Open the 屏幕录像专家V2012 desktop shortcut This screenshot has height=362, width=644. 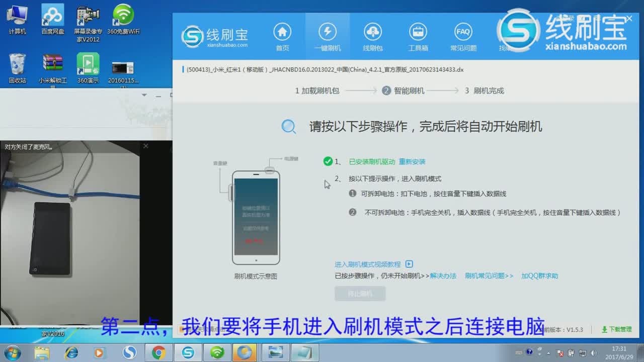88,23
